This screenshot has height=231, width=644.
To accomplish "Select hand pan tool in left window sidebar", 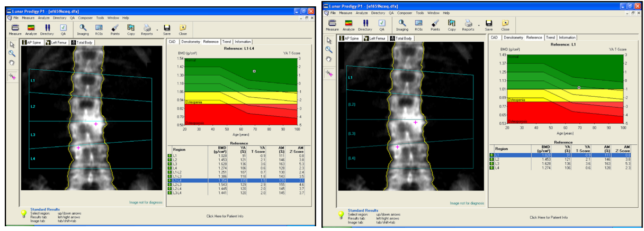I will pos(11,62).
